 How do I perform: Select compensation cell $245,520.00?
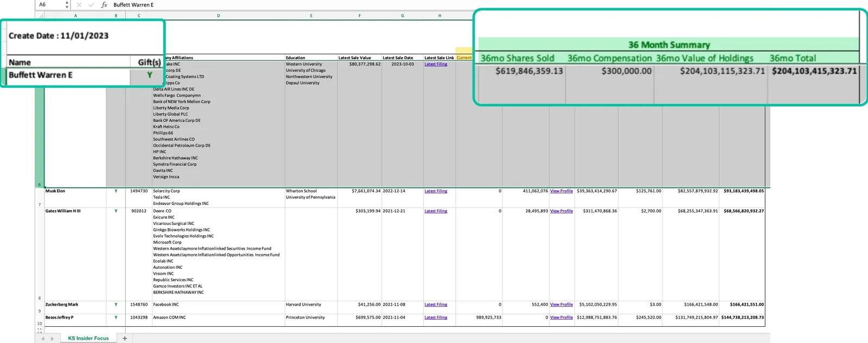click(x=640, y=320)
